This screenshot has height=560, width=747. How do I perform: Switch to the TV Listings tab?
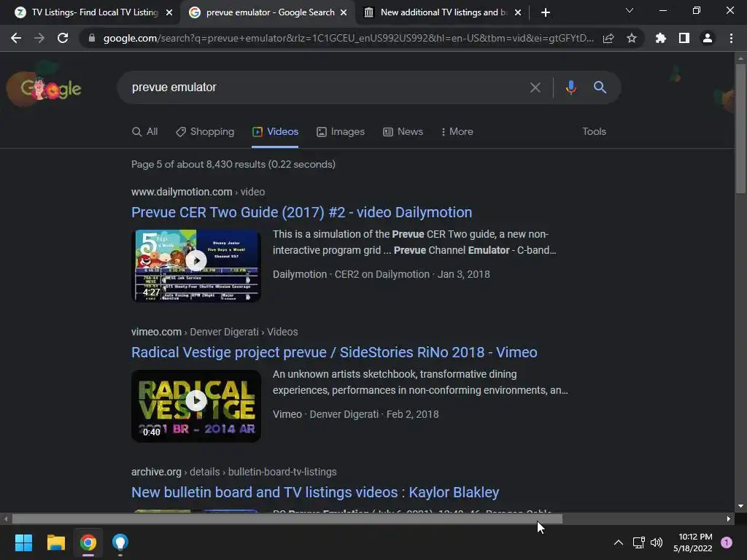click(90, 12)
